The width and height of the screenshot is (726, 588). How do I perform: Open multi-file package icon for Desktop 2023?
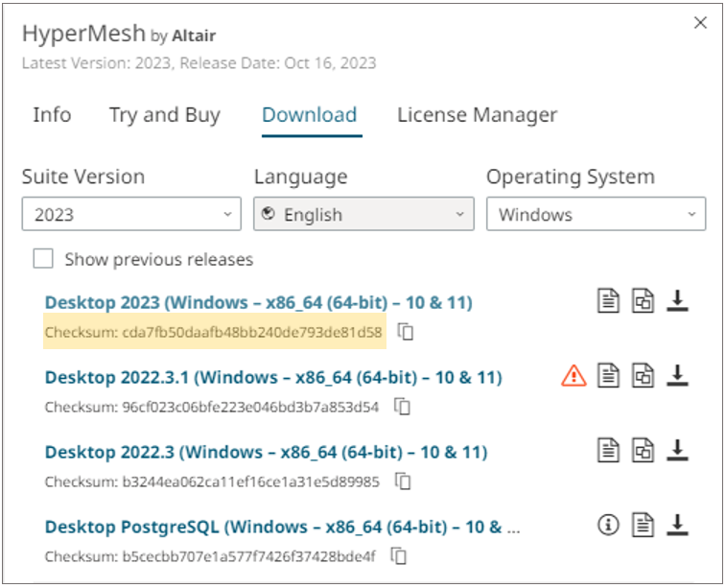coord(643,301)
